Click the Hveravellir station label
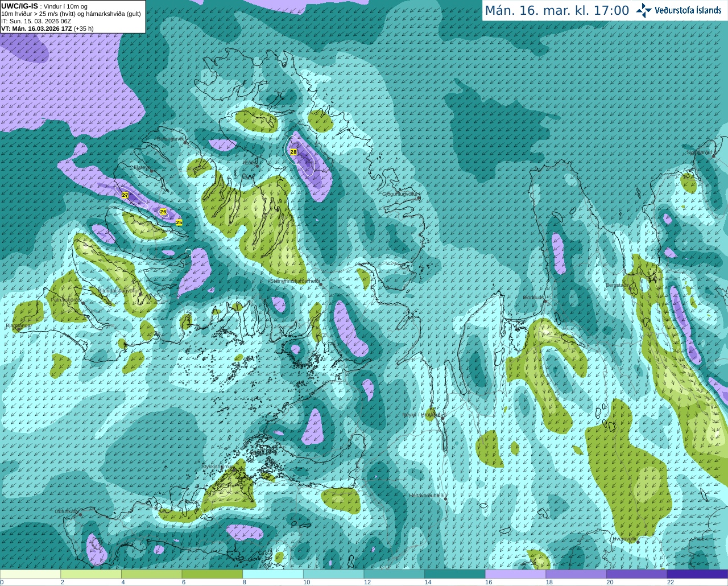 624,538
